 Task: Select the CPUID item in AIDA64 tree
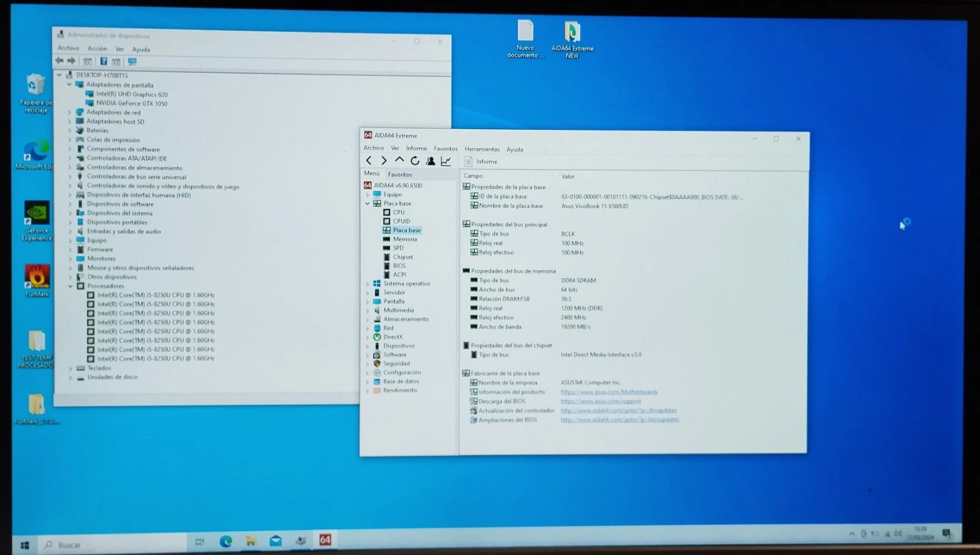402,221
